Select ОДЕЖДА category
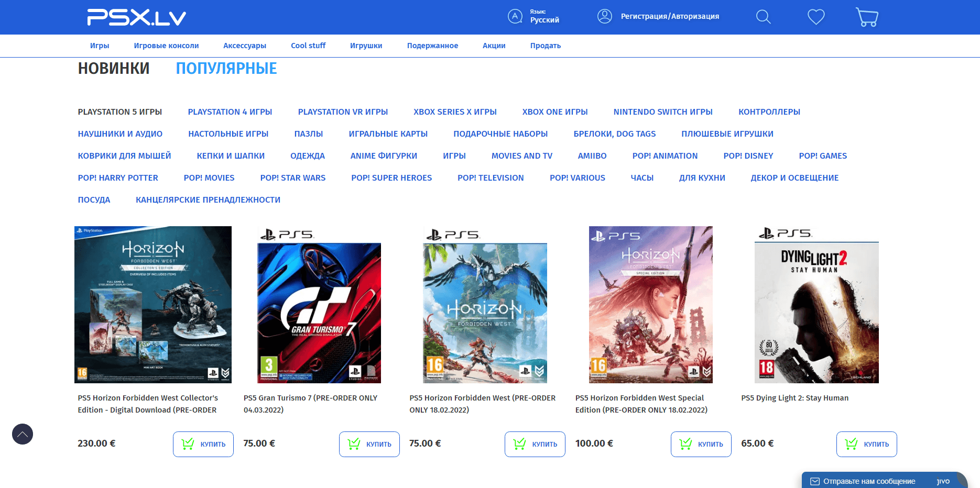Image resolution: width=980 pixels, height=488 pixels. coord(308,156)
